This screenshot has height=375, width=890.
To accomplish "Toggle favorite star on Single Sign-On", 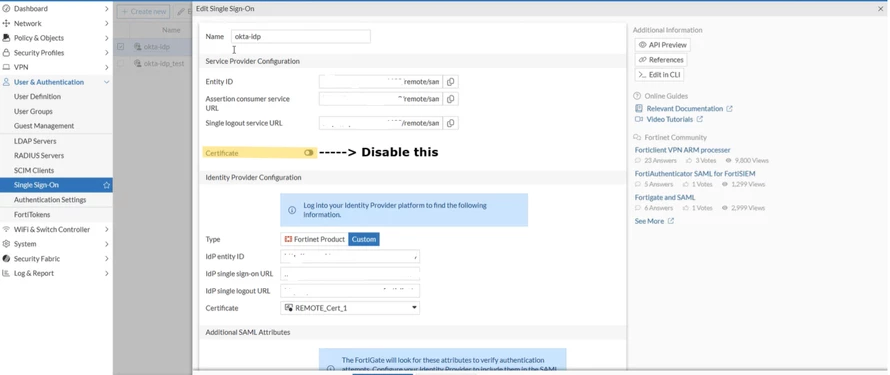I will tap(106, 185).
